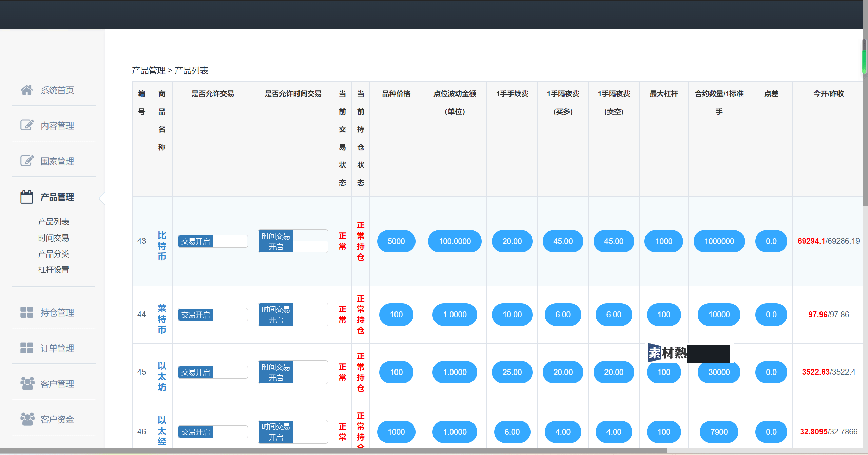Click price text 97.96/97.86
The image size is (868, 455).
coord(829,315)
